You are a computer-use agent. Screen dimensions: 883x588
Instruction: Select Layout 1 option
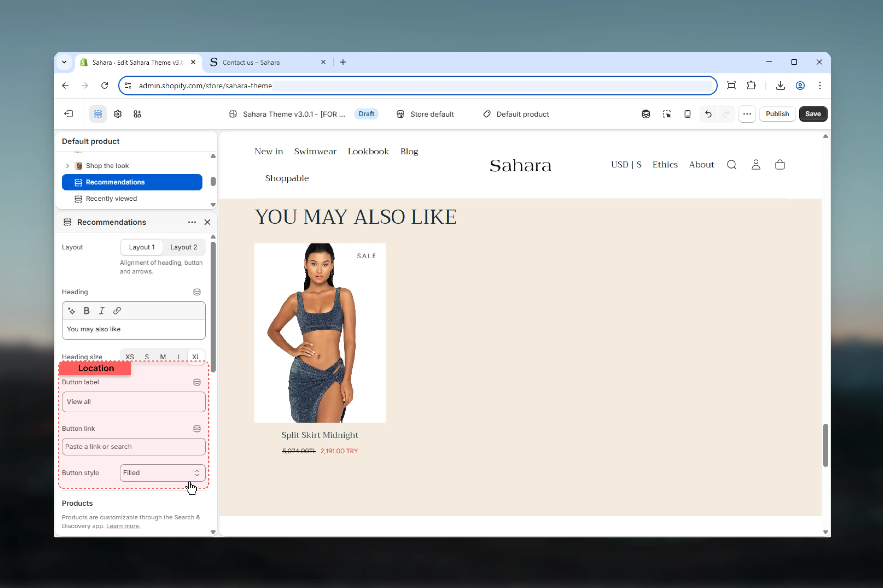point(142,247)
